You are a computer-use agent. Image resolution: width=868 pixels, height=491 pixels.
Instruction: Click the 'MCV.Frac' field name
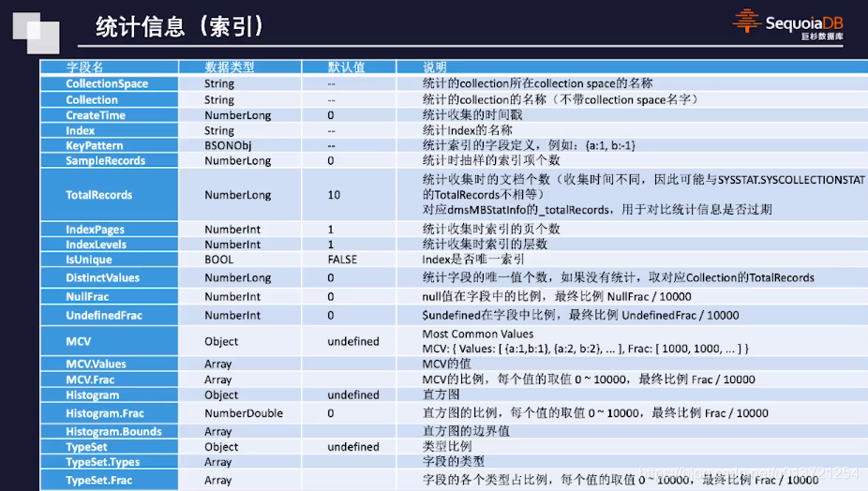click(90, 379)
